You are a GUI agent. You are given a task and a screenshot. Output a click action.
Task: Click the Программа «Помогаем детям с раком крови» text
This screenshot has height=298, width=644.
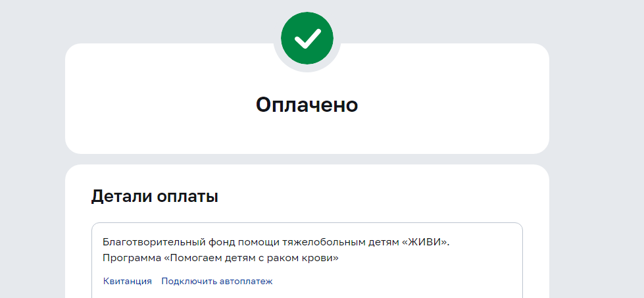tap(220, 258)
